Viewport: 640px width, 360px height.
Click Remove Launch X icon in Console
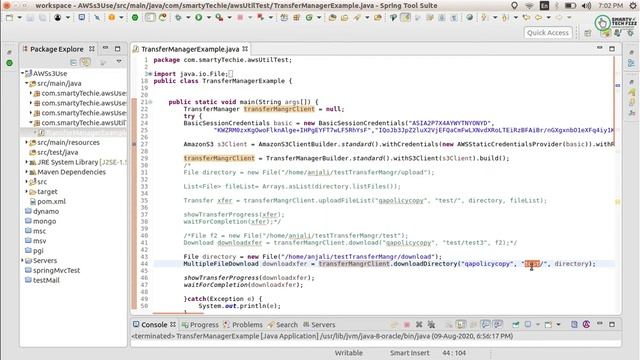[x=419, y=324]
